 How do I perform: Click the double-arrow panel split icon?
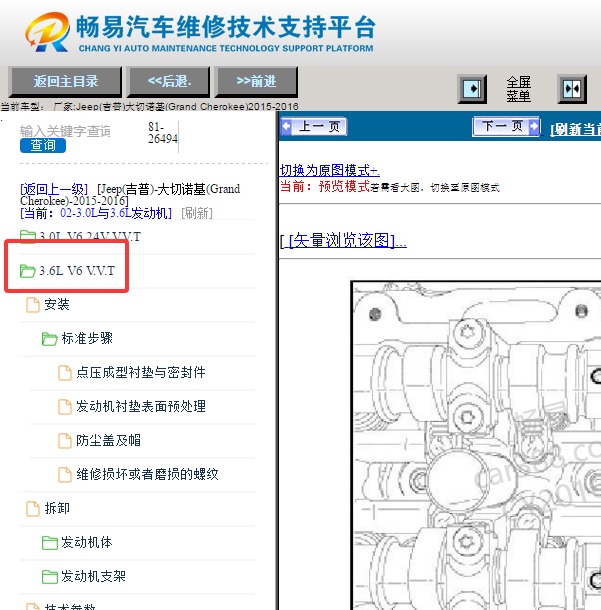572,89
